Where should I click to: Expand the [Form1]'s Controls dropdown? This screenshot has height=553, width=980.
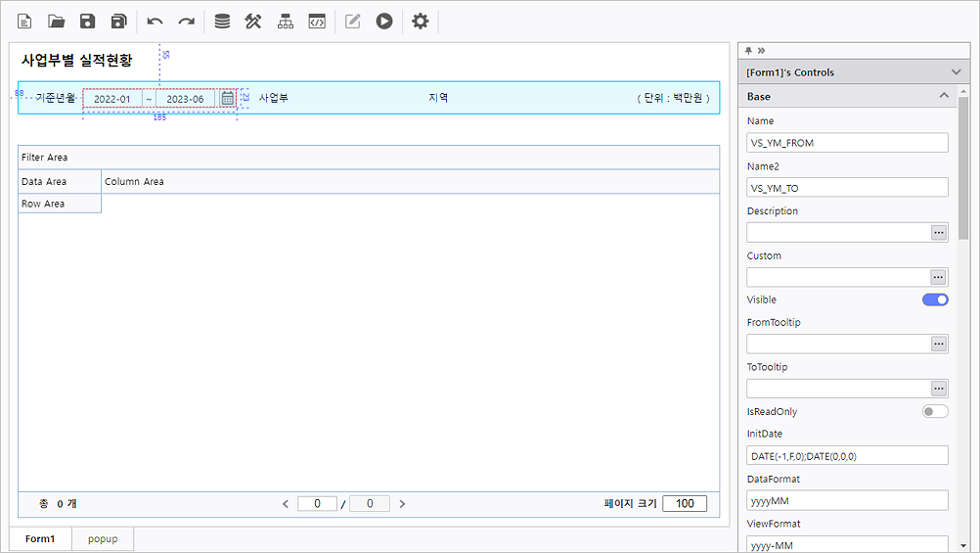(956, 72)
